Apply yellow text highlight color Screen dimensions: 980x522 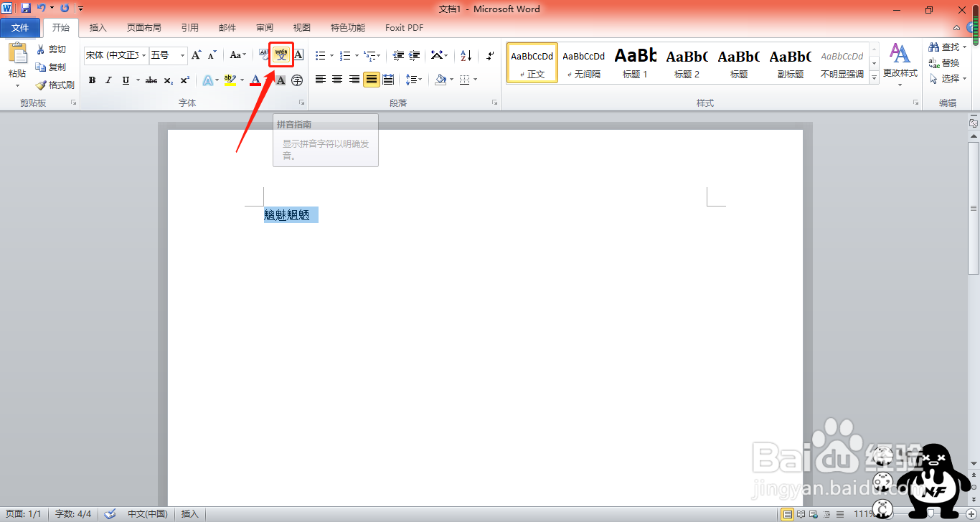click(x=230, y=80)
